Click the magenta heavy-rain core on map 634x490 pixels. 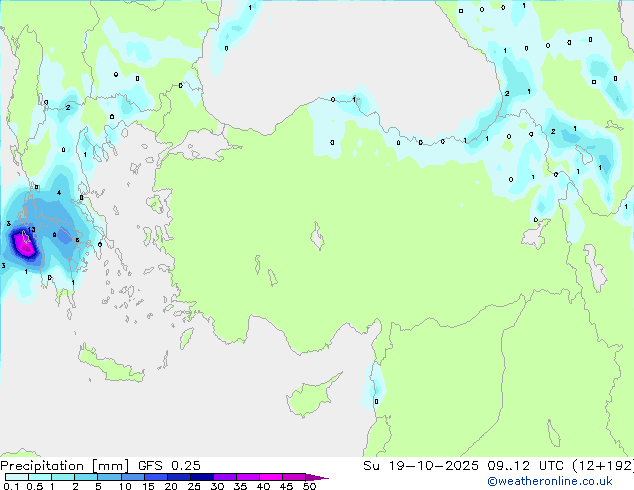pos(23,245)
